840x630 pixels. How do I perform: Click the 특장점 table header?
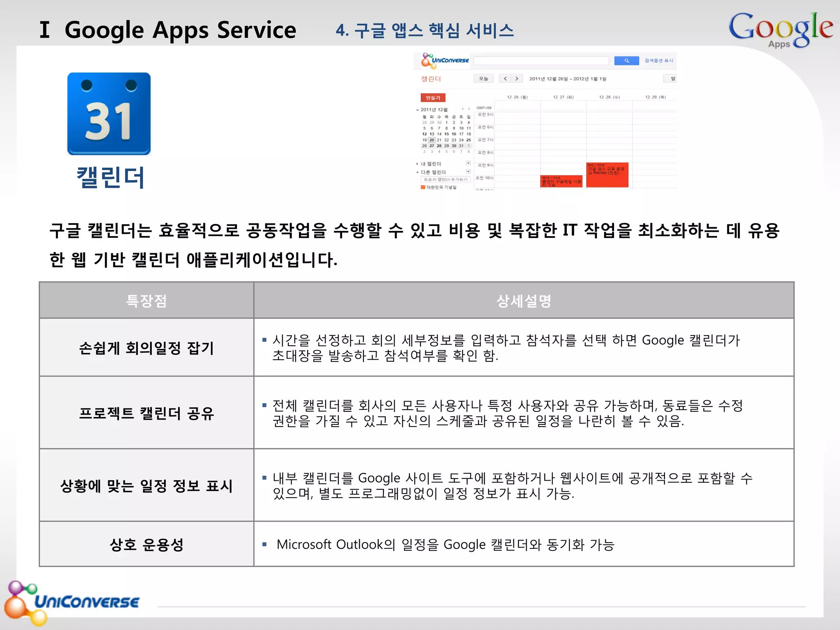click(146, 301)
